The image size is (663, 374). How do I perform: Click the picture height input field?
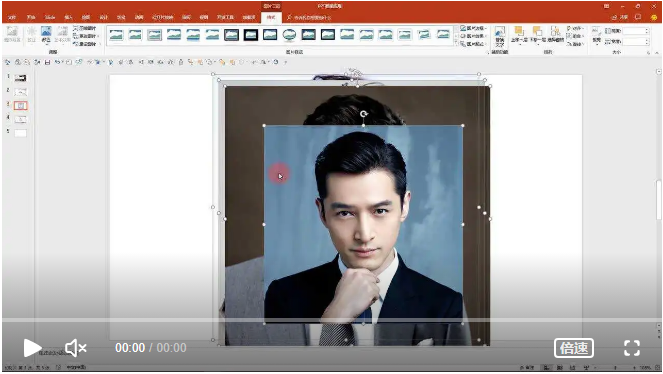[x=635, y=31]
